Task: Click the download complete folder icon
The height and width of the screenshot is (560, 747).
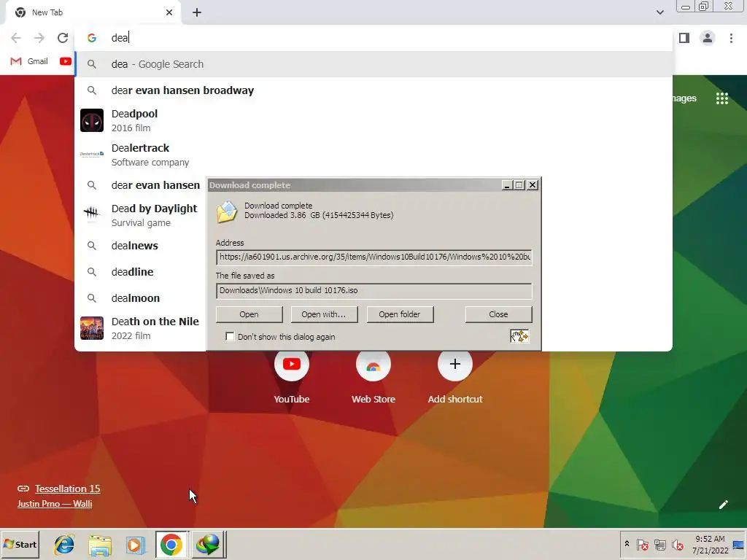Action: pos(227,211)
